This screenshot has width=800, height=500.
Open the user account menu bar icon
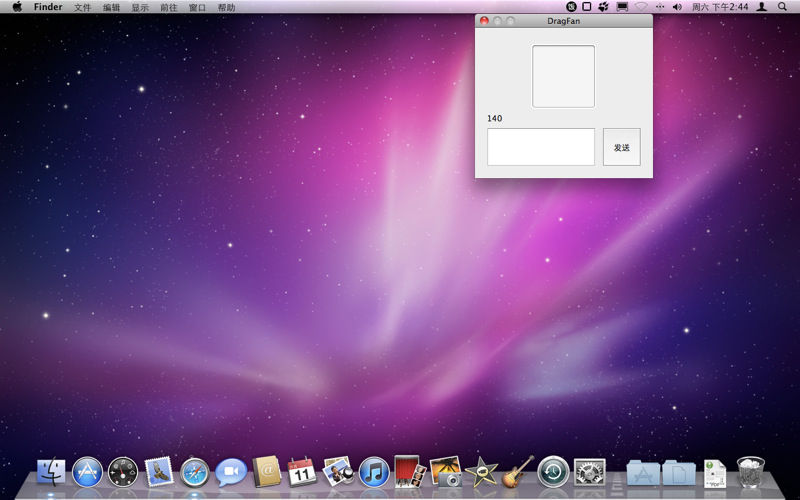[x=762, y=7]
